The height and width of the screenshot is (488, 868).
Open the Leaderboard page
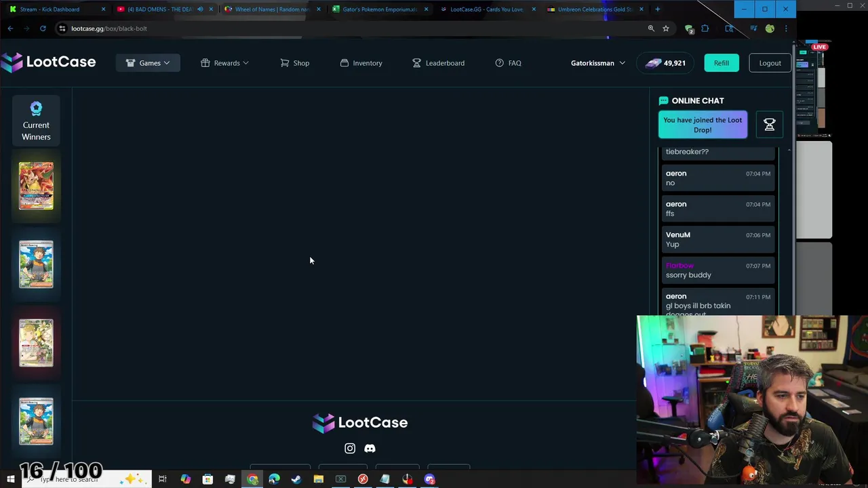(x=439, y=63)
